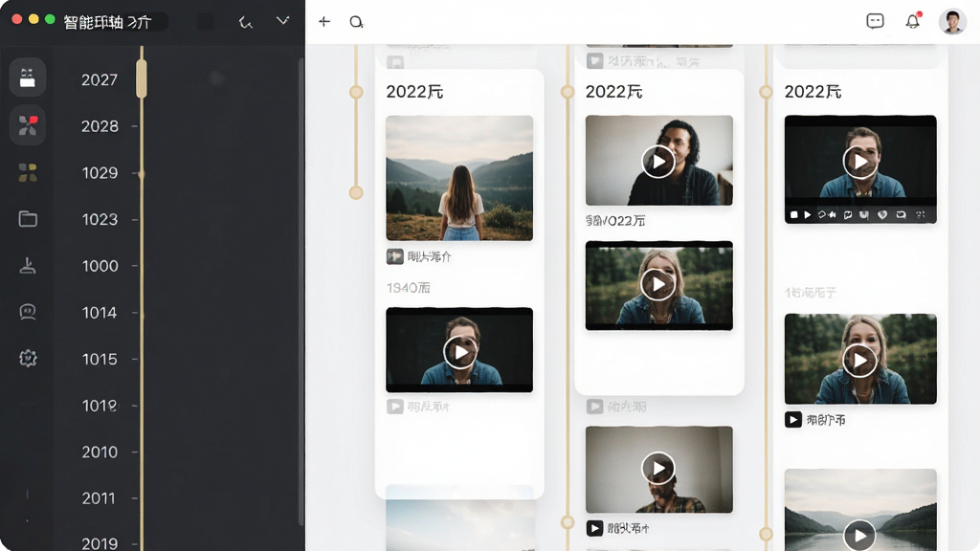Open the user profile avatar
Screen dimensions: 980x551
(952, 22)
